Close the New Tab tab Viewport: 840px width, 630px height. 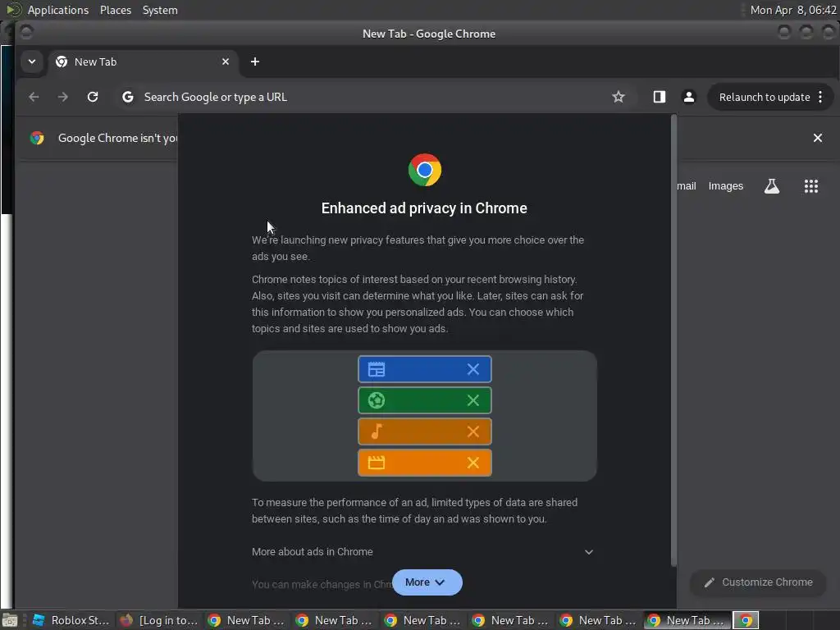point(226,62)
